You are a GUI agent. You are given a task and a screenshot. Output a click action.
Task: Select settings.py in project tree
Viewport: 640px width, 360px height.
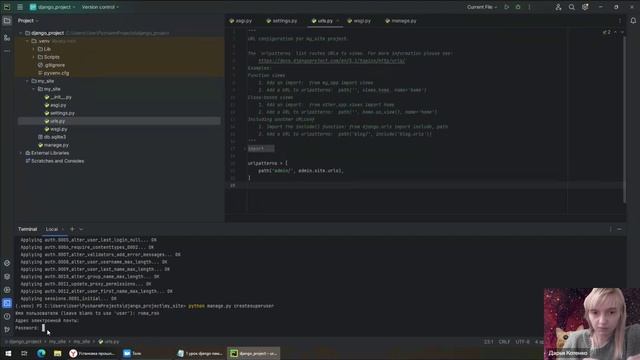[x=60, y=113]
